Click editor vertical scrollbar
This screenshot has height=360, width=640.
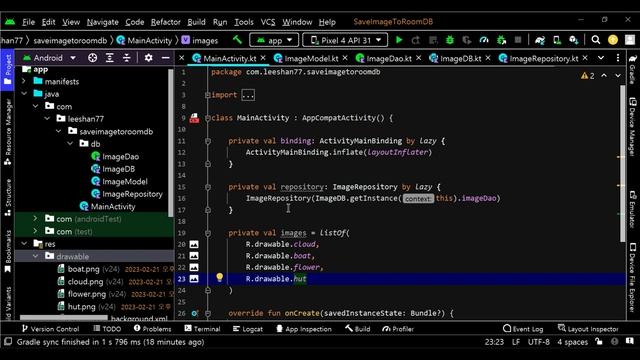click(622, 163)
